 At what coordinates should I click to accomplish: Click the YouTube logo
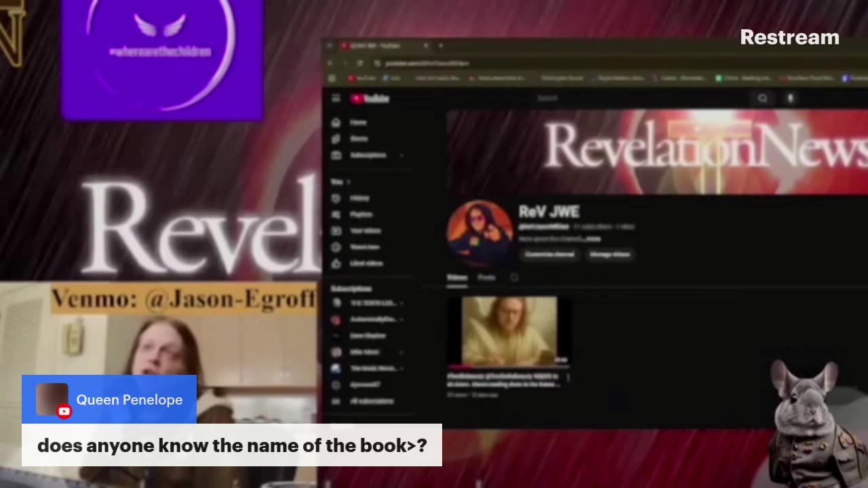pos(370,98)
